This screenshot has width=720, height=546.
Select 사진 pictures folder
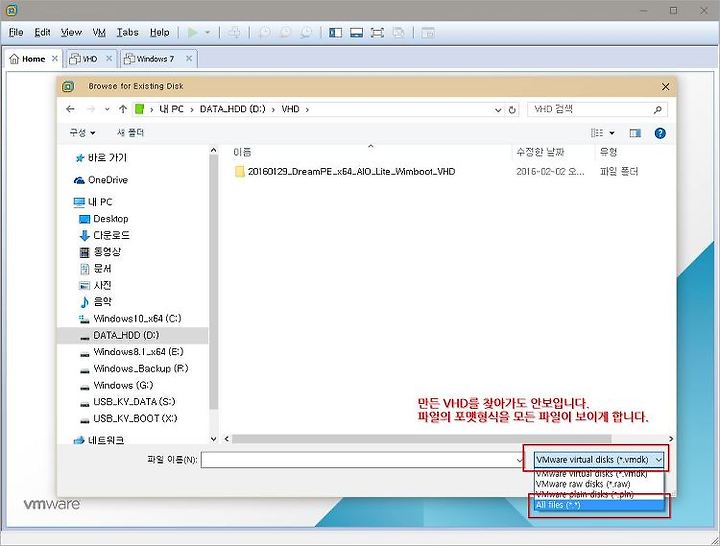(96, 286)
